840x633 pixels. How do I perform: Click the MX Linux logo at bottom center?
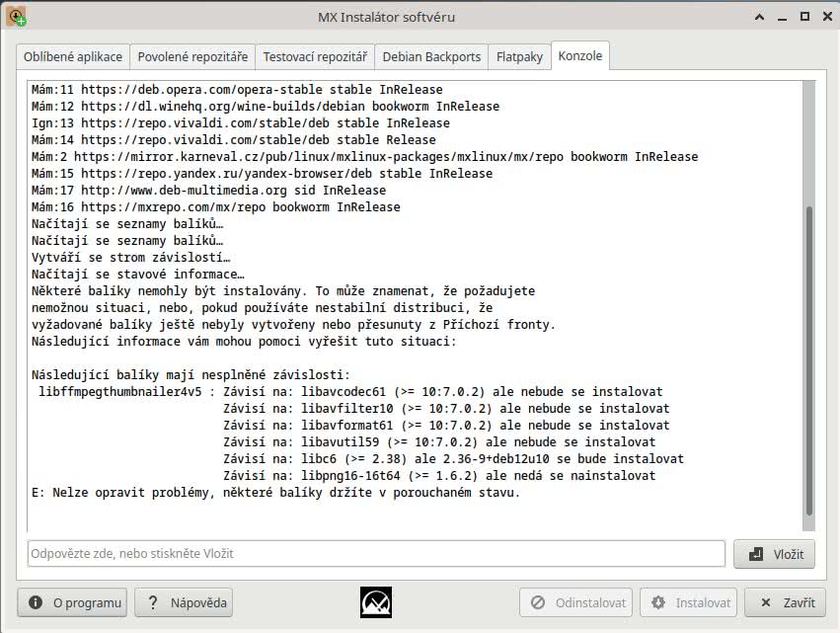[x=375, y=602]
